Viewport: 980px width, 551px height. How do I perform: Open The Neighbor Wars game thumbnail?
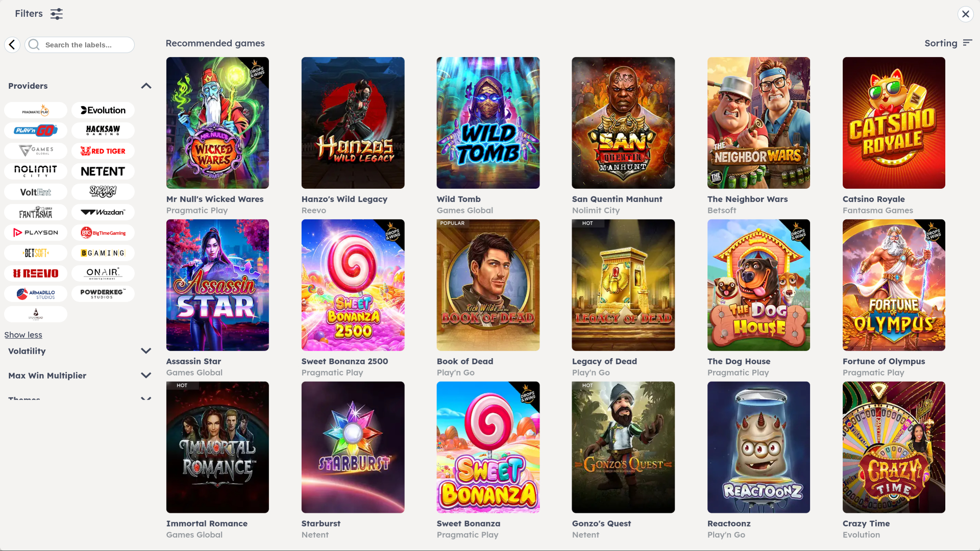click(758, 123)
